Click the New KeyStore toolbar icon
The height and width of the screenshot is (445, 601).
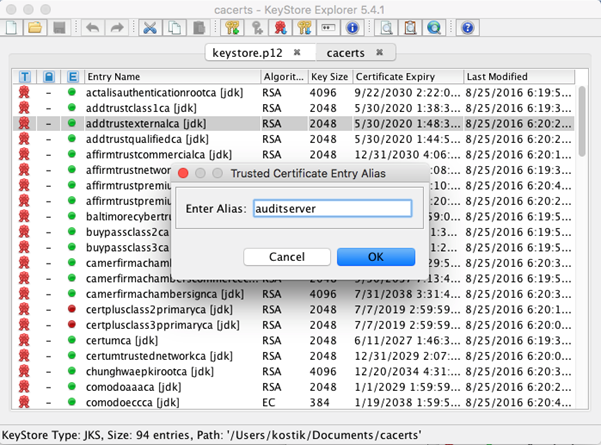[11, 28]
